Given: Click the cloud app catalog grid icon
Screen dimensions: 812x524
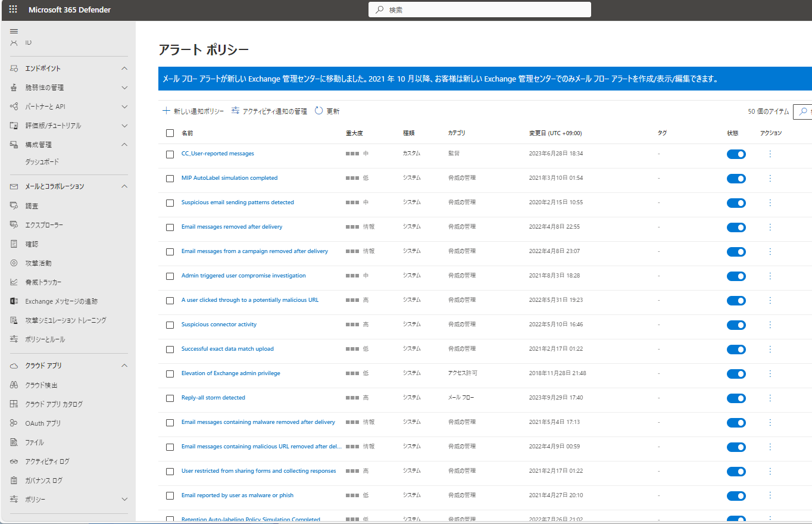Looking at the screenshot, I should click(14, 404).
